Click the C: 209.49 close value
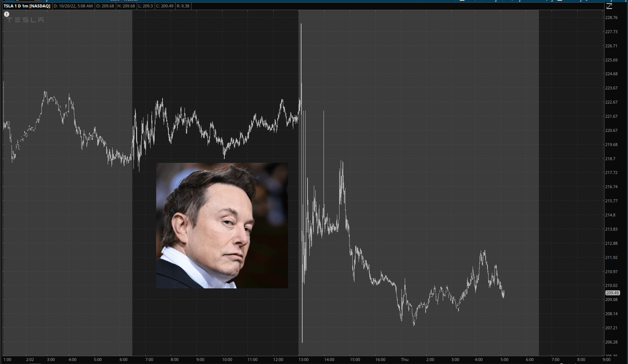Viewport: 628px width, 364px height. point(165,6)
